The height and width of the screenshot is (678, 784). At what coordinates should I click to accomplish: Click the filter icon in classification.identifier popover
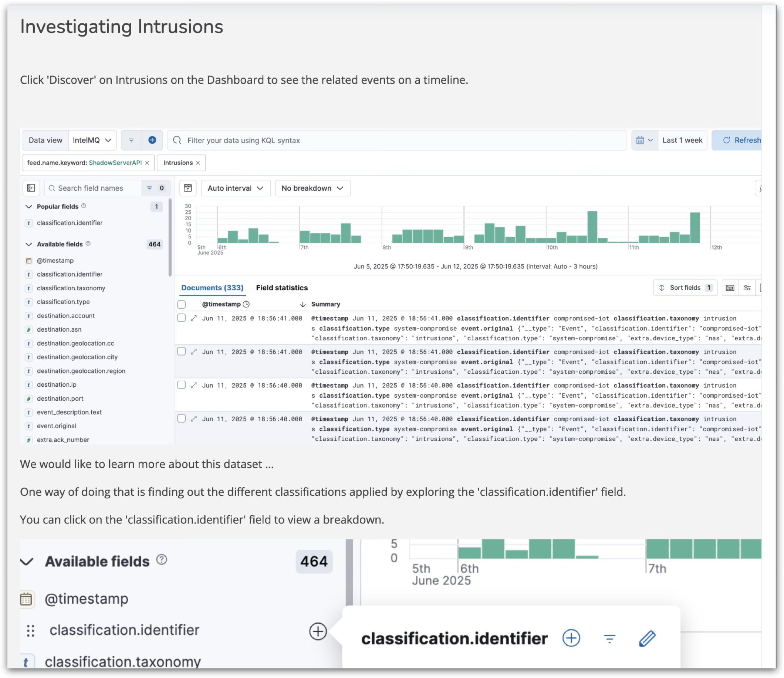(x=609, y=639)
